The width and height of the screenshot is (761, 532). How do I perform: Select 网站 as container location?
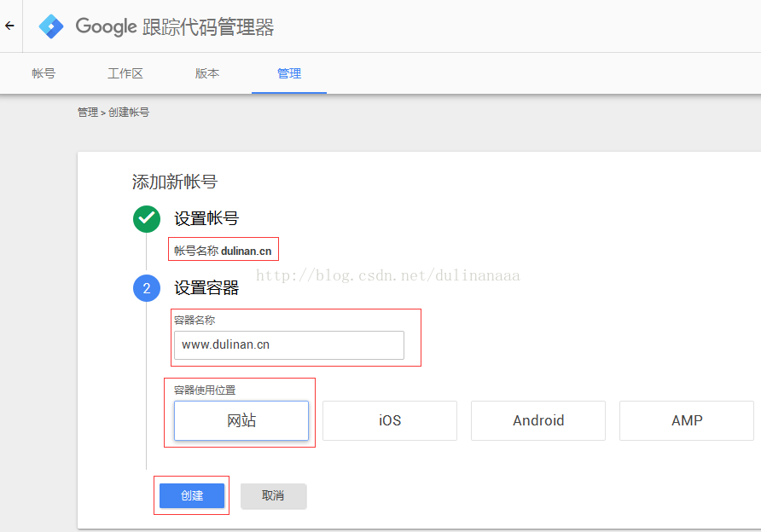click(241, 420)
